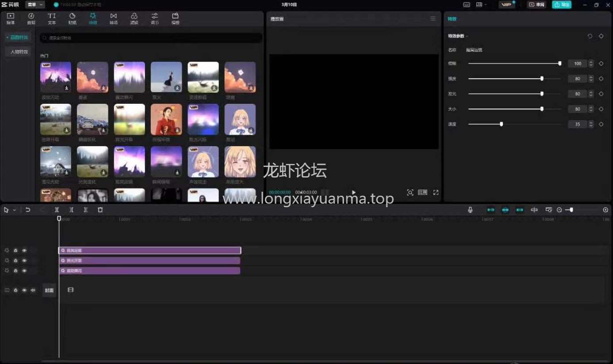Click the 审阅 review button
Viewport: 613px width, 364px height.
click(x=536, y=5)
